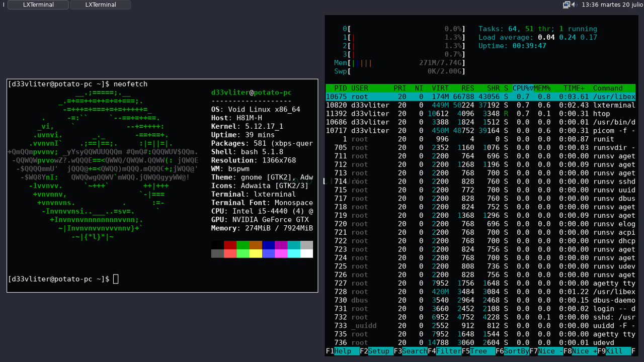
Task: Activate F3 Search in htop
Action: coord(411,351)
